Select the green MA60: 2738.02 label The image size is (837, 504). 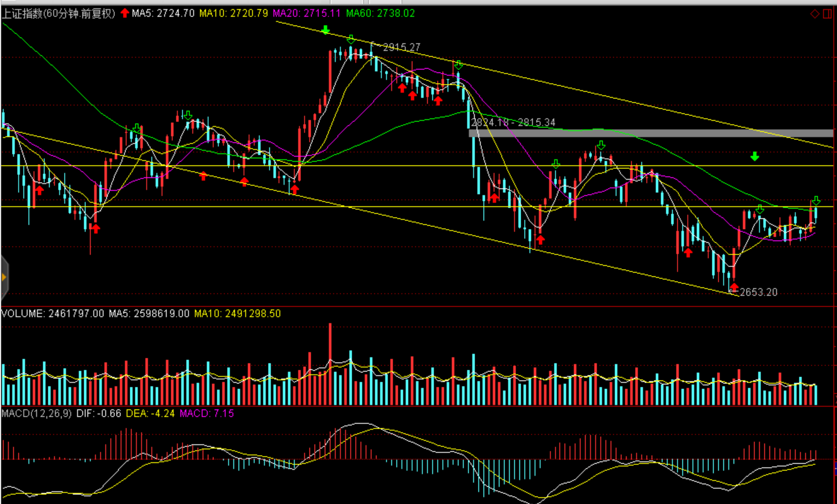pyautogui.click(x=380, y=13)
